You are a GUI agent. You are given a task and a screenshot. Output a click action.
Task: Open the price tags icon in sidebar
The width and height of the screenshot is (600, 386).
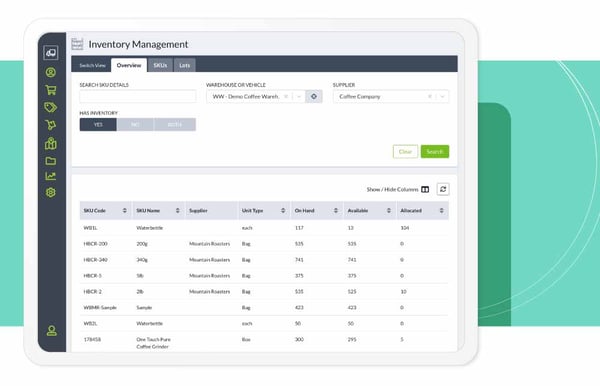click(51, 107)
